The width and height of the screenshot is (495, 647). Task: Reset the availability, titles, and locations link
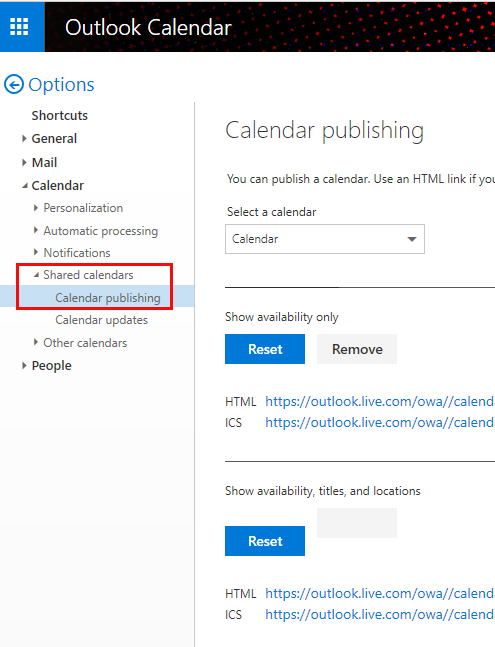(265, 541)
